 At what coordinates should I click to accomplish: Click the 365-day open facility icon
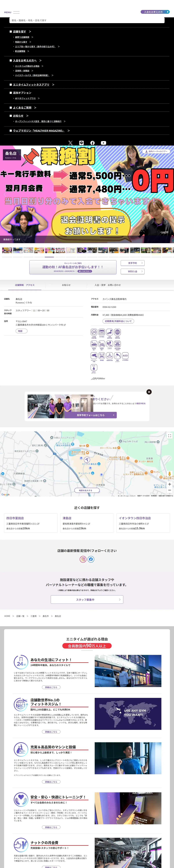coord(102,332)
